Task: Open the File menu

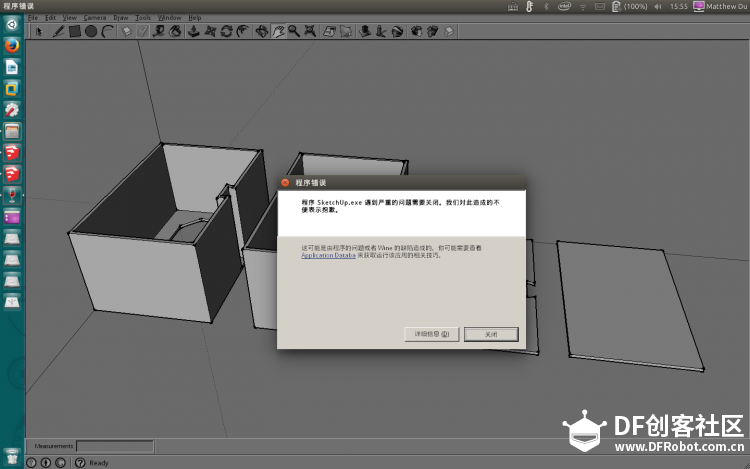Action: tap(33, 18)
